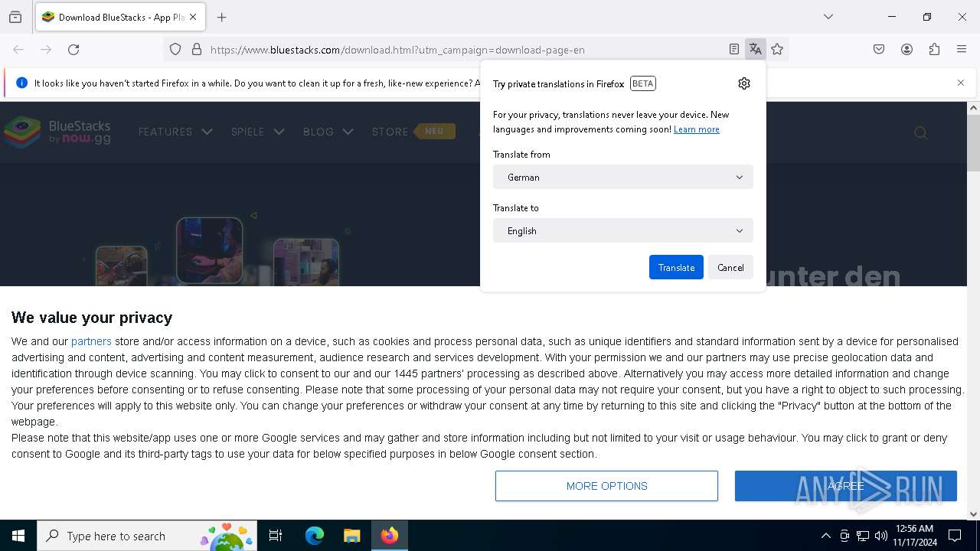
Task: Open a new tab with plus button
Action: 222,17
